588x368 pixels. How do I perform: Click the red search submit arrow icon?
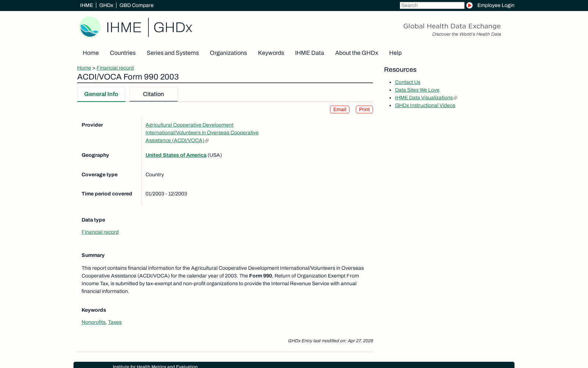coord(469,5)
